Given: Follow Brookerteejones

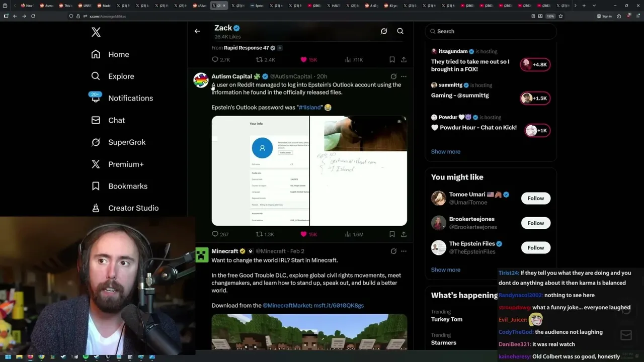Looking at the screenshot, I should coord(536,223).
